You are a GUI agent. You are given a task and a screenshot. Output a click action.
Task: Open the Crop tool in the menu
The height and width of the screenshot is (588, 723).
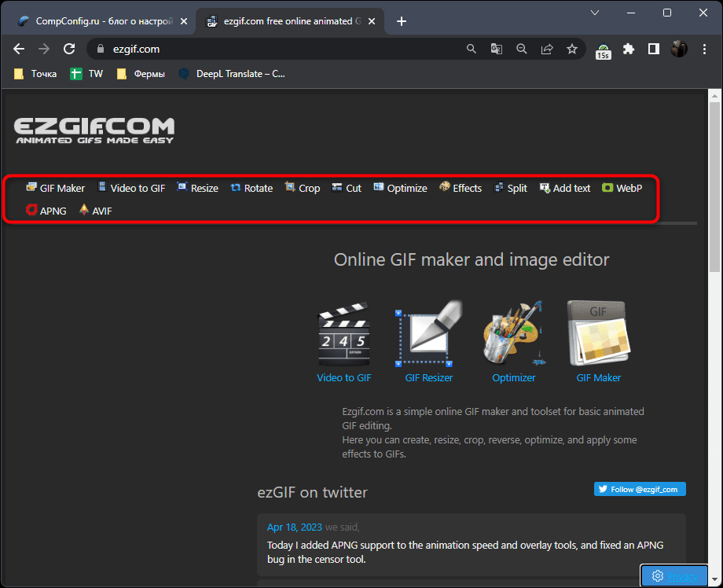(303, 188)
